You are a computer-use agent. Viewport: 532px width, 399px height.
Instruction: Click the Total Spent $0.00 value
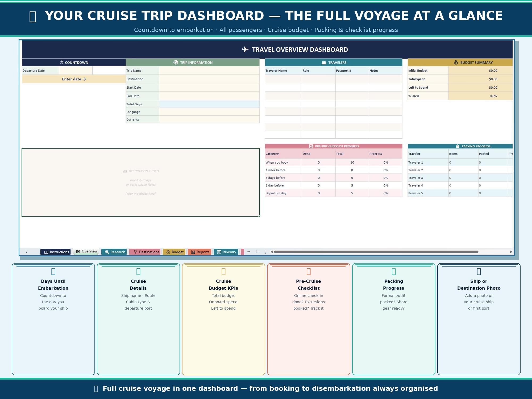480,79
